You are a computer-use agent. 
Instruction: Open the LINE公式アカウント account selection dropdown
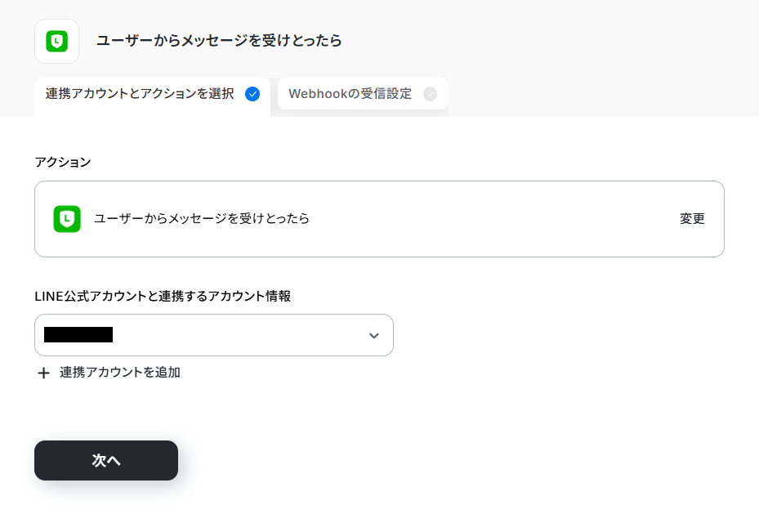[x=214, y=335]
